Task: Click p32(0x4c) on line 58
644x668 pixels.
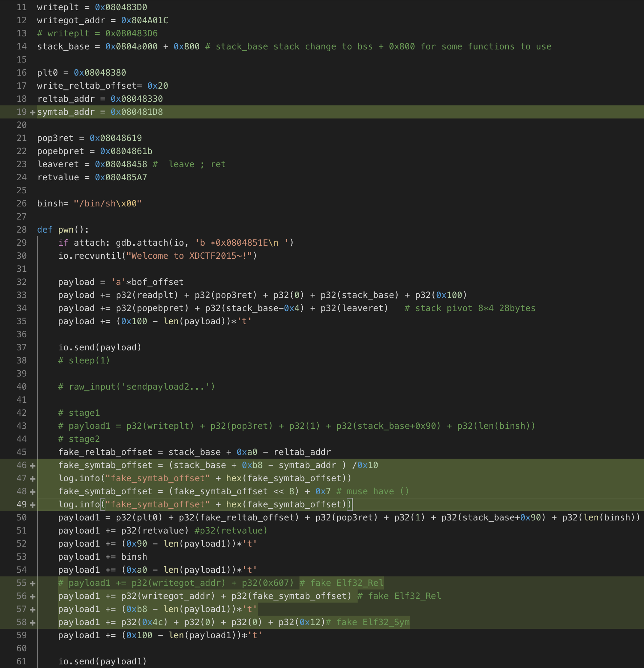Action: (145, 622)
